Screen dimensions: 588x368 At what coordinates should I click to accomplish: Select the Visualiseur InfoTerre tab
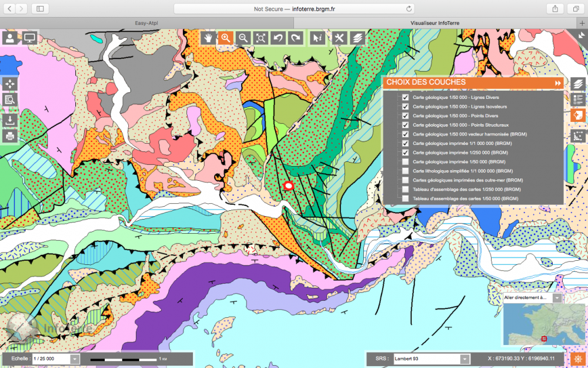point(435,23)
